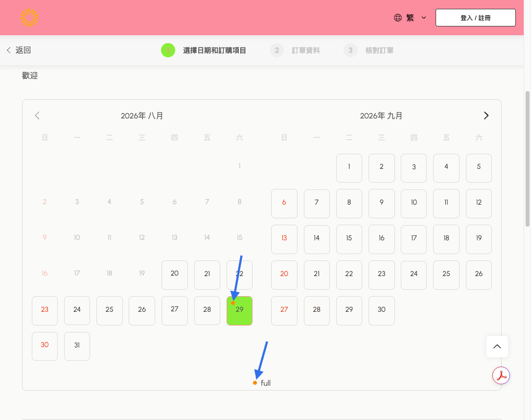
Task: Go to previous month with left chevron
Action: pos(37,116)
